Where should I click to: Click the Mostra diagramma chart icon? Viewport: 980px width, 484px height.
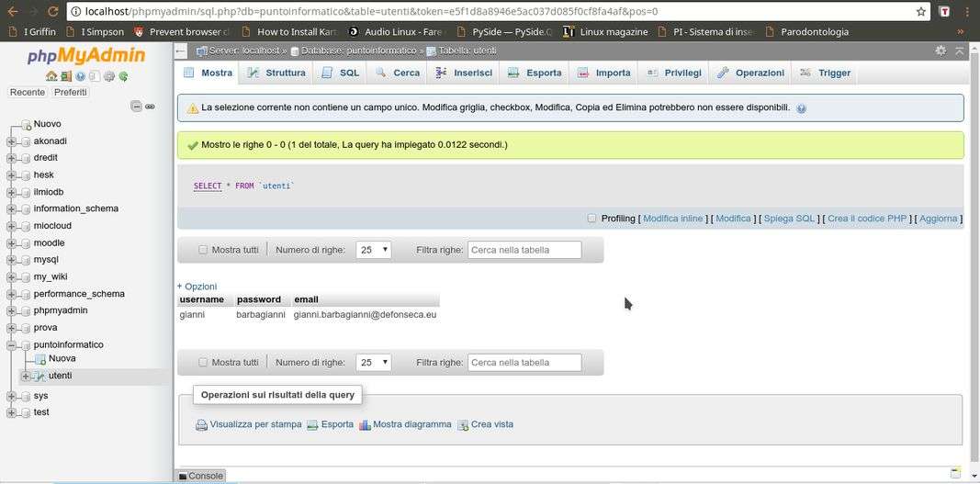pyautogui.click(x=365, y=425)
